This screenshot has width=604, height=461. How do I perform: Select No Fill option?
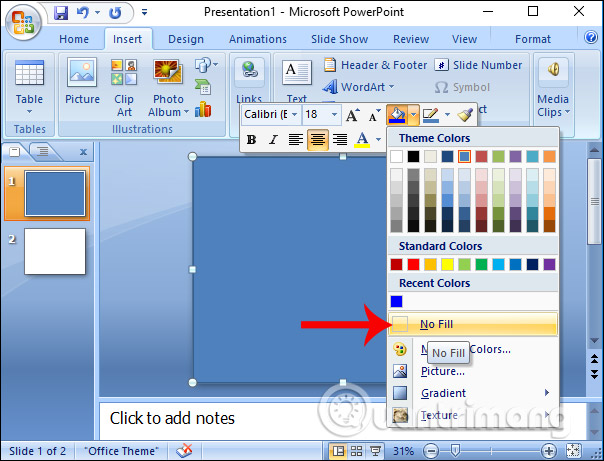[x=473, y=324]
